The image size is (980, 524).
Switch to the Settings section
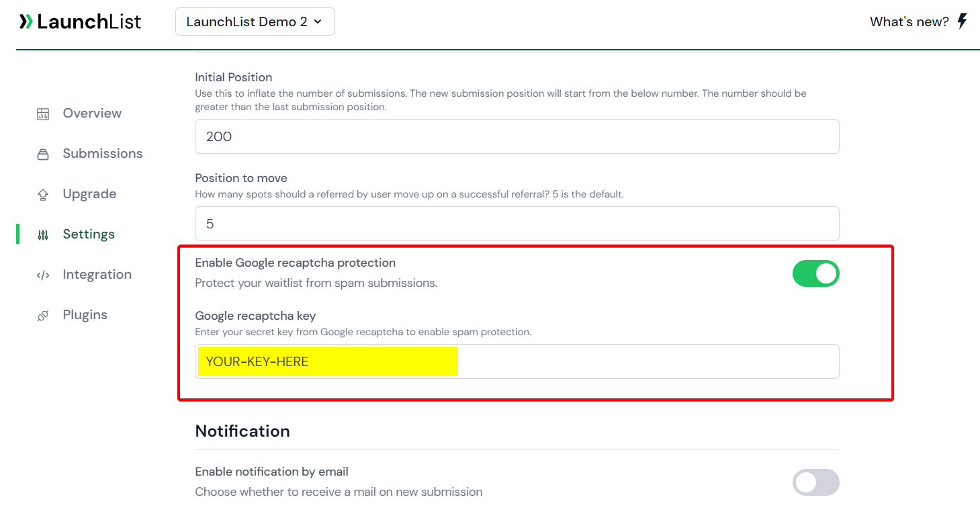pyautogui.click(x=88, y=234)
